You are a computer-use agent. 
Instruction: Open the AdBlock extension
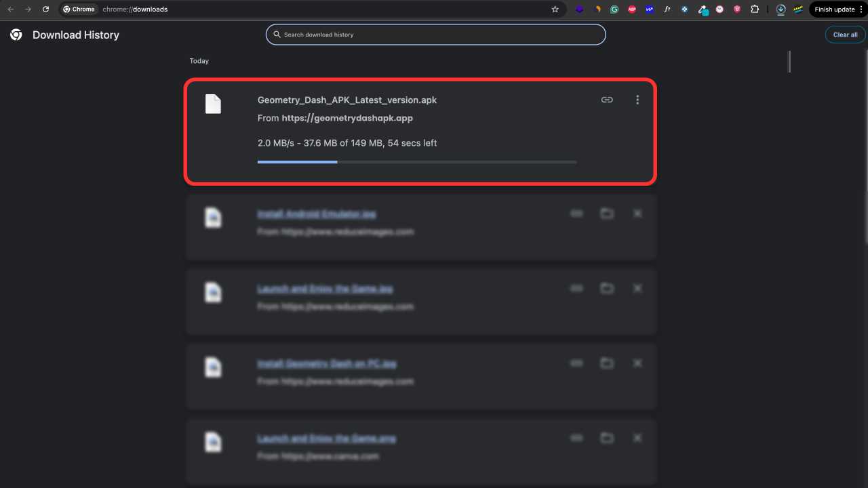point(632,9)
